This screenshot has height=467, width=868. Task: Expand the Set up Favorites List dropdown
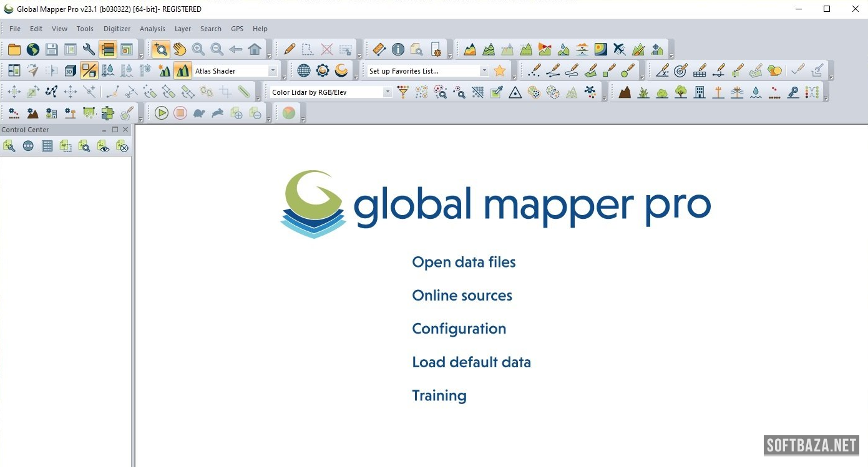[x=484, y=71]
